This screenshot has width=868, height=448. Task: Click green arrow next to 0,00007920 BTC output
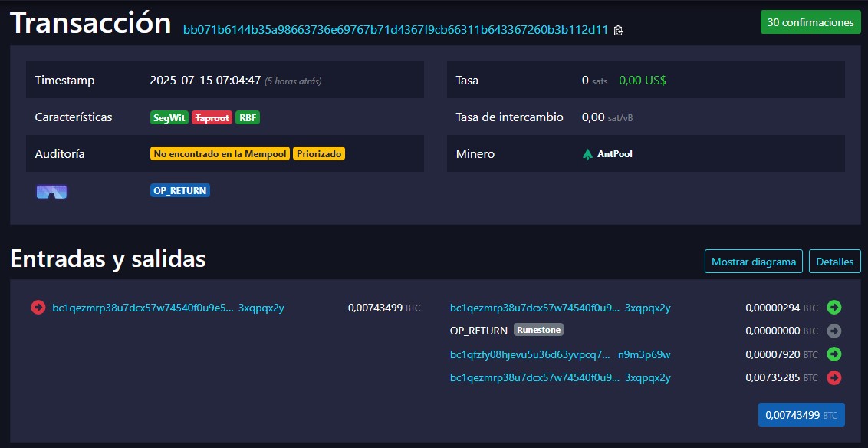point(834,354)
